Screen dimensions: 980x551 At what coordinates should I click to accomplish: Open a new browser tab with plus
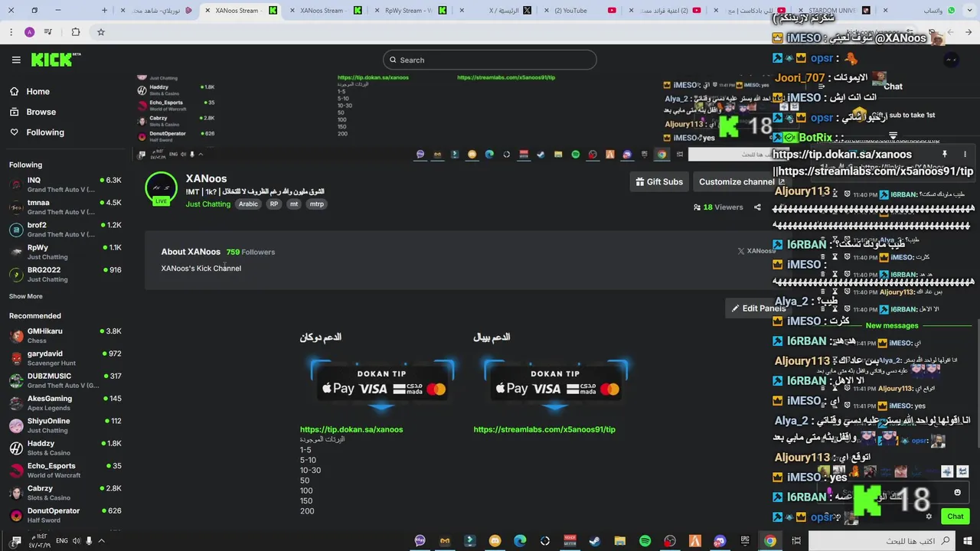tap(105, 11)
